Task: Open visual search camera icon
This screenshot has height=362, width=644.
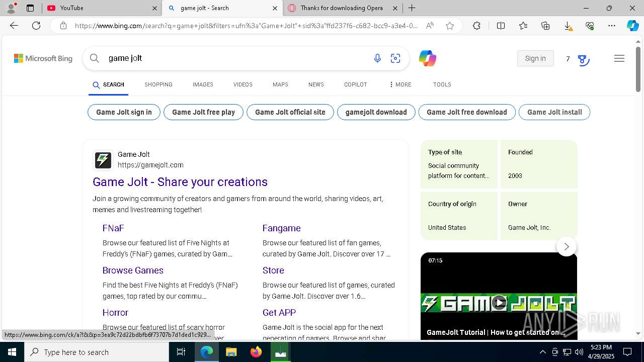Action: pyautogui.click(x=395, y=58)
